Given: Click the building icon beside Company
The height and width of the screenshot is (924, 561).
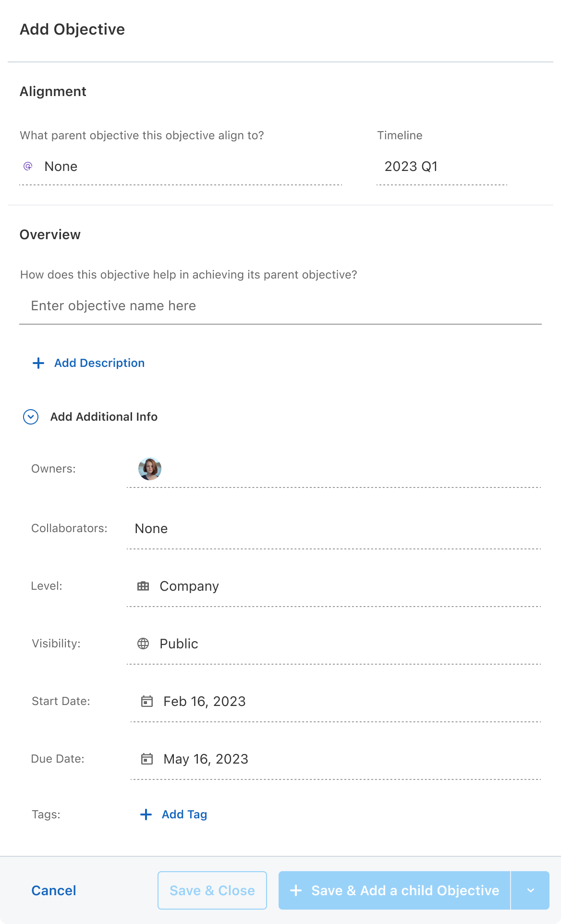Looking at the screenshot, I should [143, 586].
